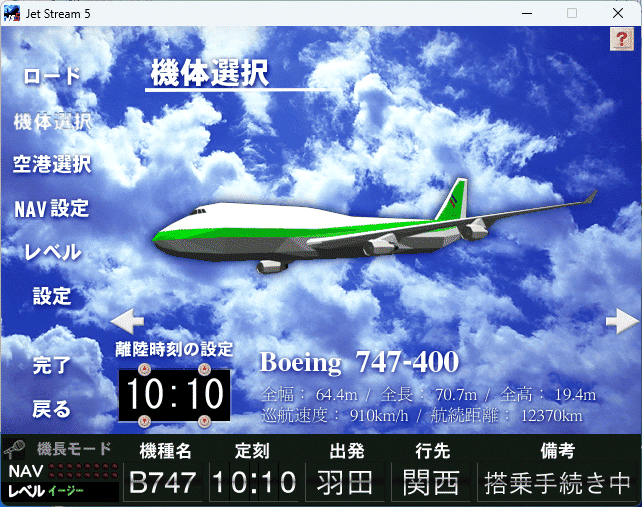Click 関西 destination on the board
Screen dimensions: 642x507
pyautogui.click(x=431, y=482)
